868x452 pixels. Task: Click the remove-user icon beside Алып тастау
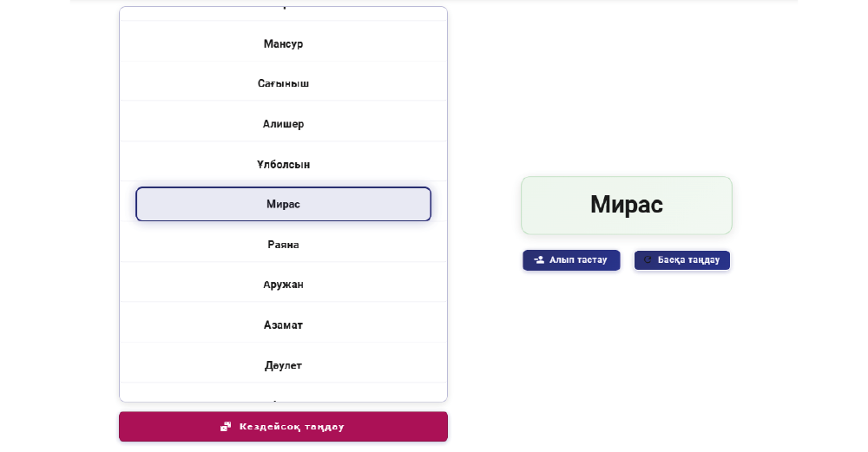(x=539, y=259)
